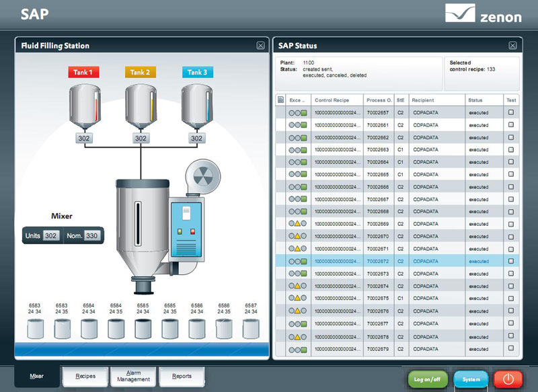
Task: Close the Fluid Filling Station panel
Action: click(260, 46)
